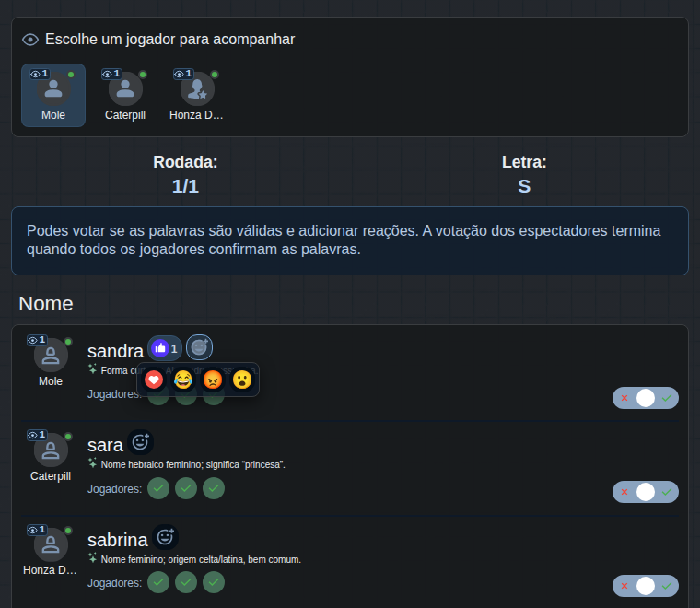
Task: Click Honza D... avatar in sabrina row
Action: click(x=51, y=544)
